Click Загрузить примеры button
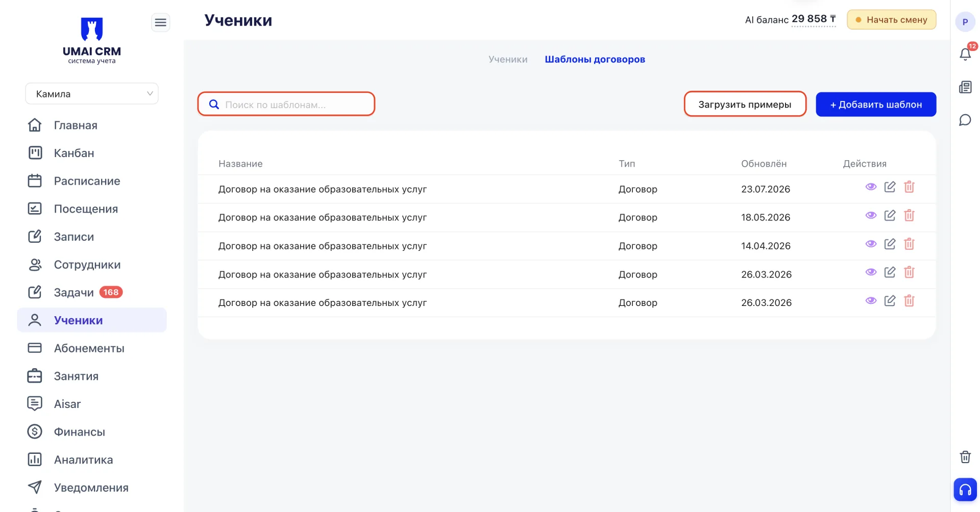Screen dimensions: 980x512 (745, 104)
